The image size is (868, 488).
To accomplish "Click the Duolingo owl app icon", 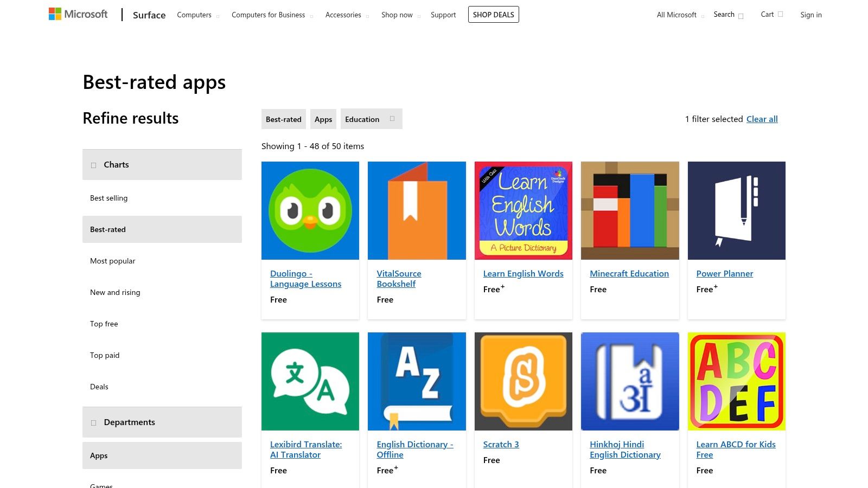I will click(310, 210).
